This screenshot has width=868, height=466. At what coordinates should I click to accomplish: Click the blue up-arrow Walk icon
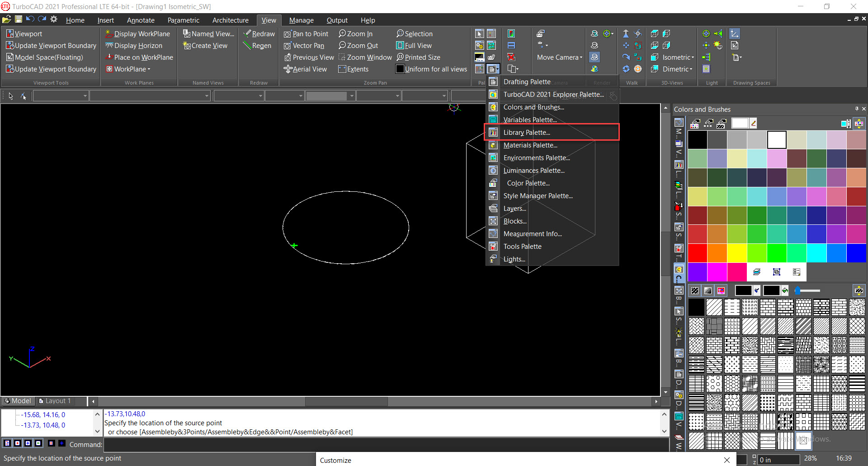626,34
